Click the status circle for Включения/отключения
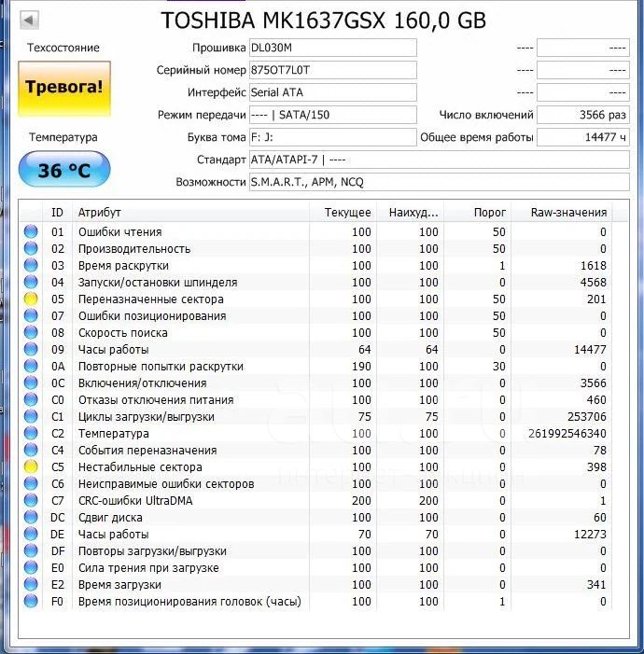The height and width of the screenshot is (654, 644). click(31, 383)
